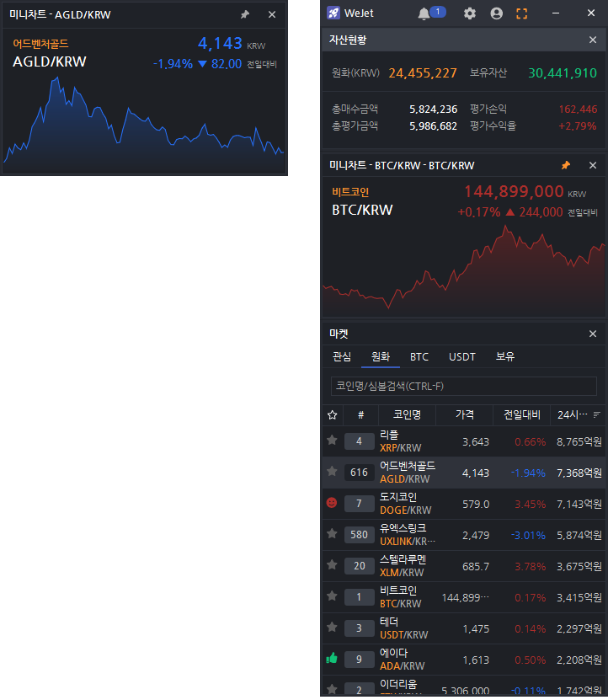
Task: Click rank badge 580 in market list
Action: 360,535
